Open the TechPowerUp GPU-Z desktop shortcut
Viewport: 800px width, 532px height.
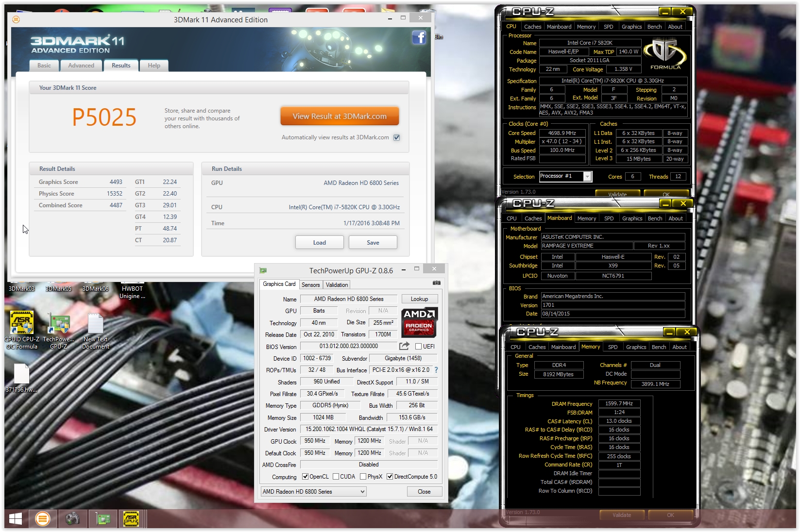pyautogui.click(x=59, y=330)
